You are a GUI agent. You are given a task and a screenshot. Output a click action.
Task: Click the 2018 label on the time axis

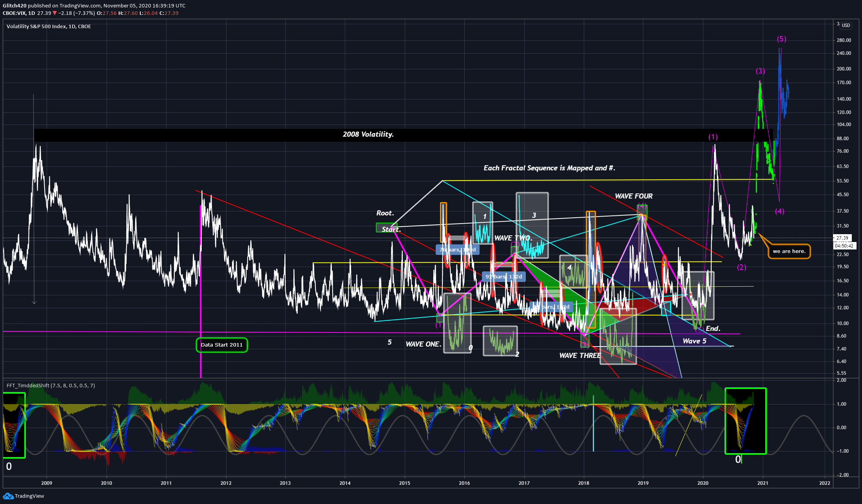[x=584, y=483]
